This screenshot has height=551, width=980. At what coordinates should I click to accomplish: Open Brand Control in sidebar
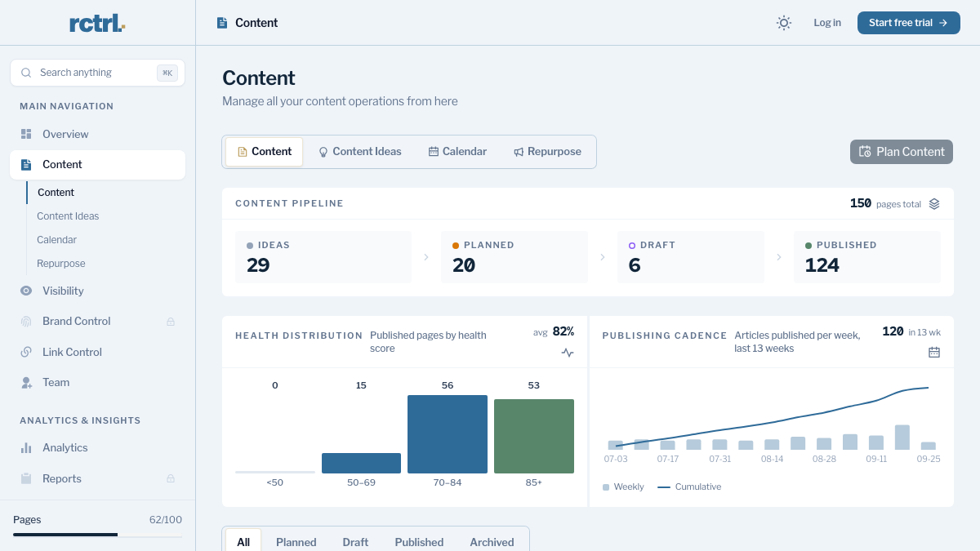pos(97,322)
